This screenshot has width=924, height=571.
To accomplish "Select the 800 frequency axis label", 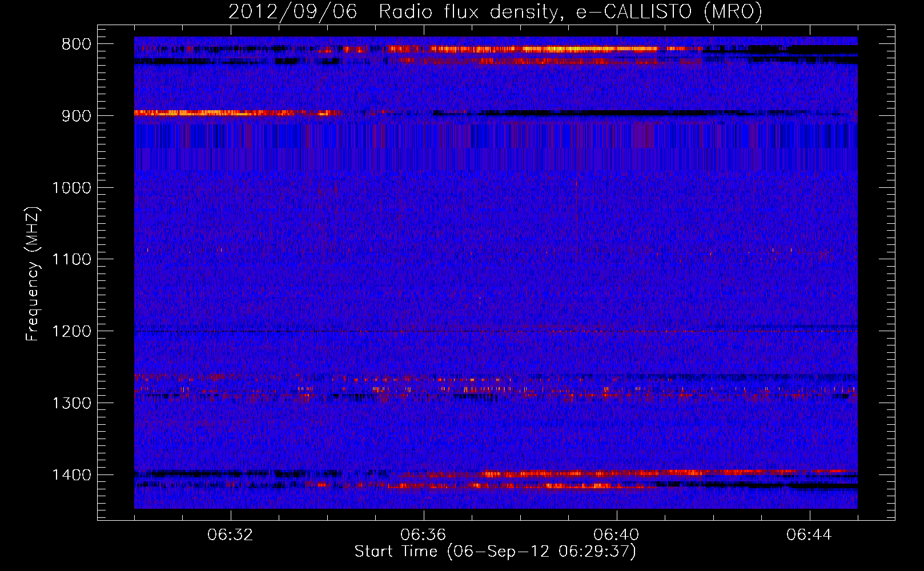I will pos(76,45).
